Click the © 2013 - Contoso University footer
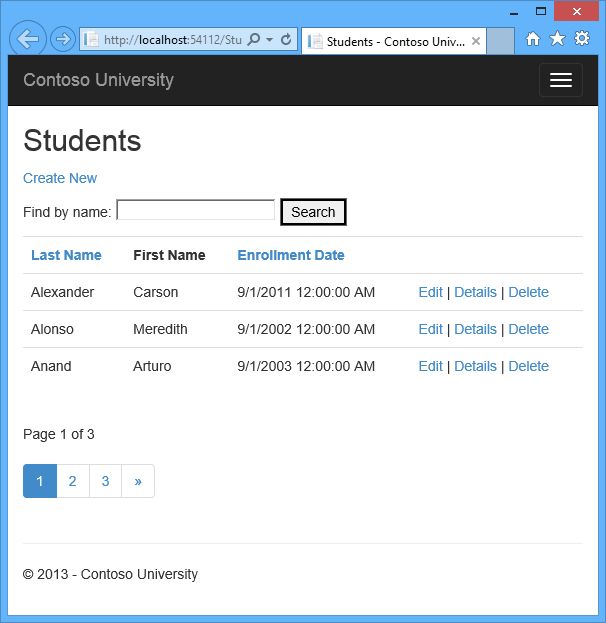The width and height of the screenshot is (606, 623). [110, 574]
